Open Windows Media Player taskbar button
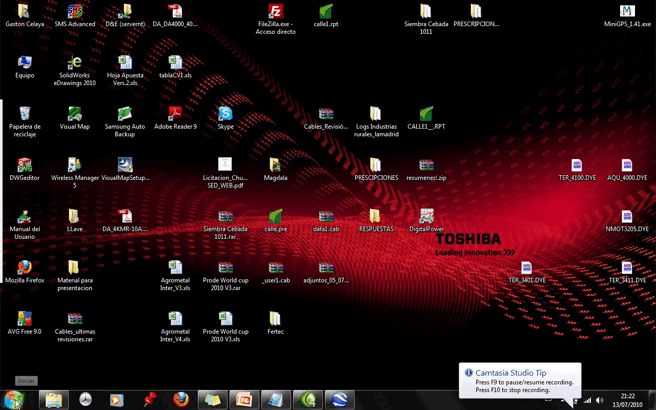This screenshot has height=410, width=656. click(117, 400)
